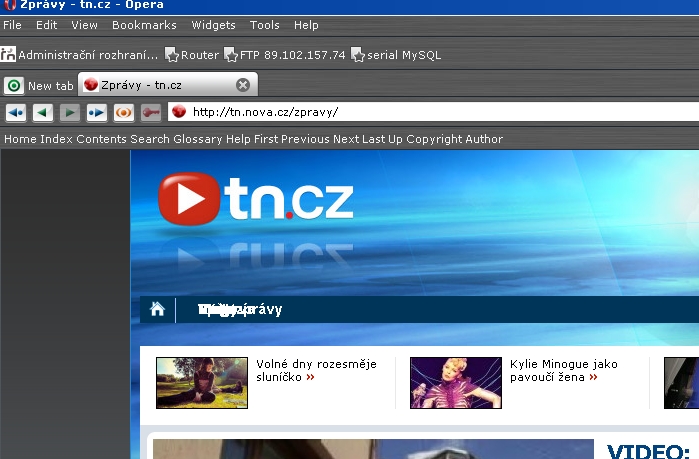Click Previous in the navigation bar

click(305, 139)
